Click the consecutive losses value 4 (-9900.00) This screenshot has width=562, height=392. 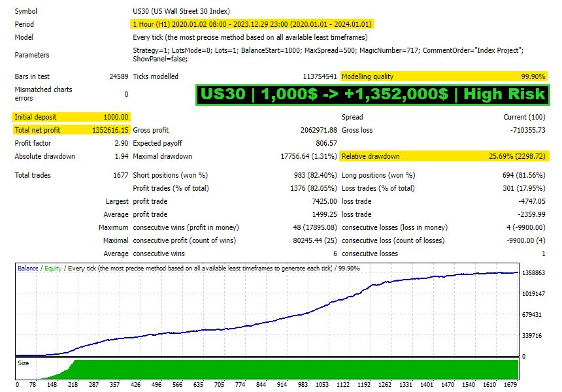coord(526,227)
